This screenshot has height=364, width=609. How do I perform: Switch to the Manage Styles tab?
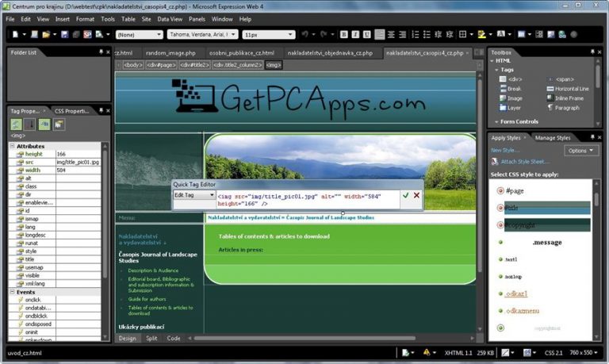(x=553, y=138)
